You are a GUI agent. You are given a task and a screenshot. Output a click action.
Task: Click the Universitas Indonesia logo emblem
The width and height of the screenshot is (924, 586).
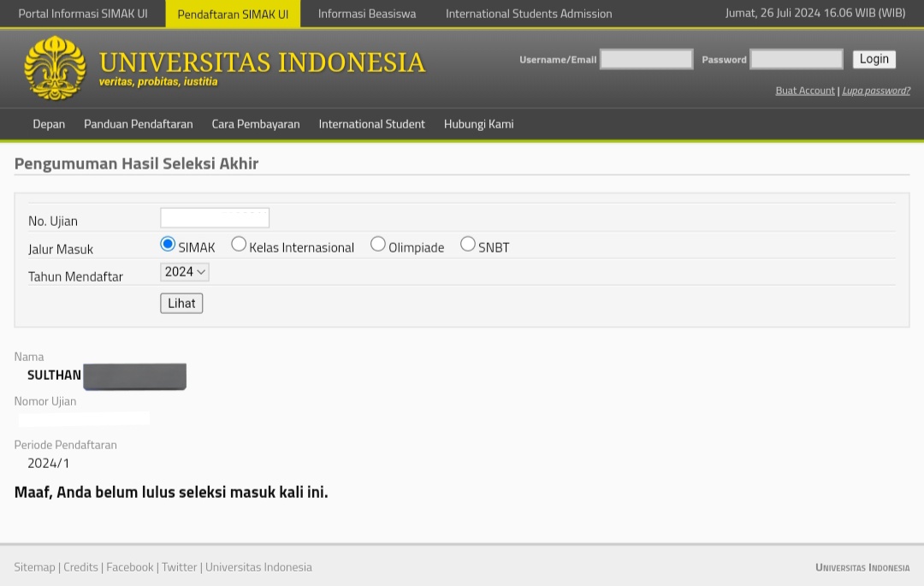pyautogui.click(x=55, y=68)
